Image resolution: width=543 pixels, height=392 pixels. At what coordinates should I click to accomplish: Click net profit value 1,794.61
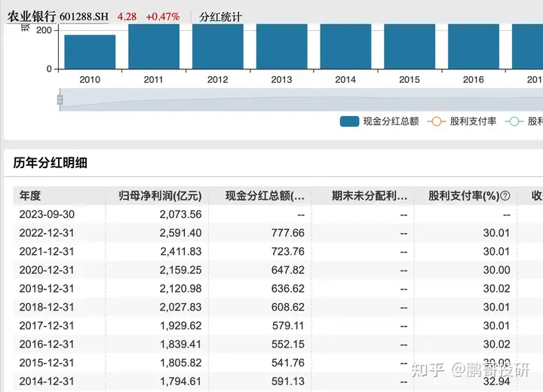[x=180, y=381]
